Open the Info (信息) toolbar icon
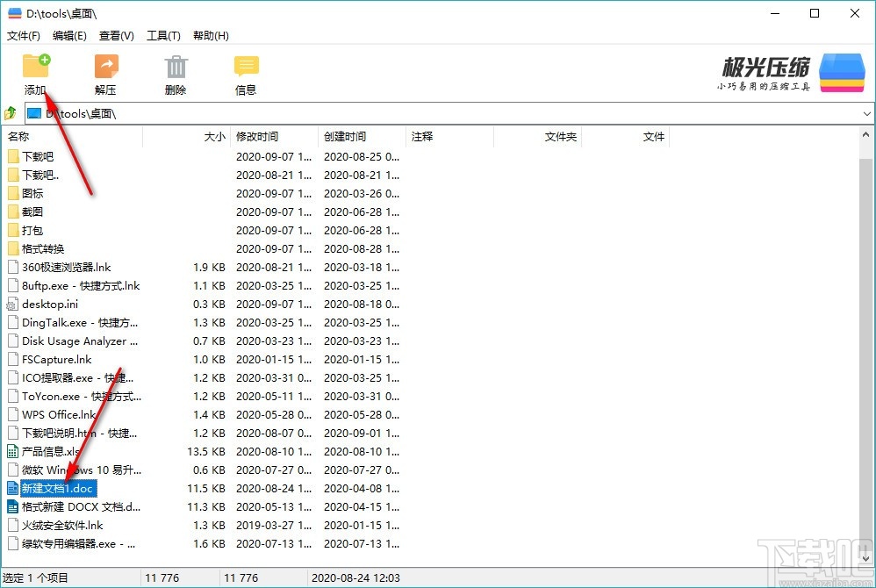 click(246, 66)
